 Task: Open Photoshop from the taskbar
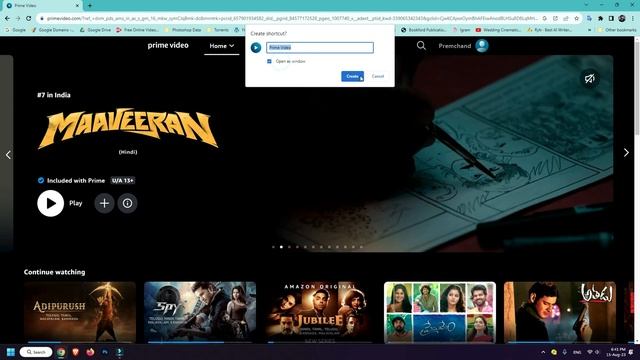[x=105, y=352]
